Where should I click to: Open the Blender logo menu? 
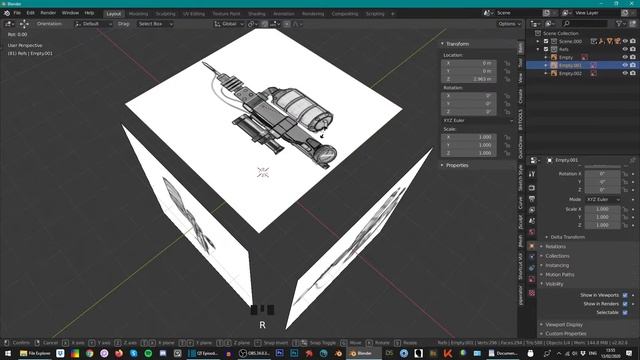click(x=7, y=13)
